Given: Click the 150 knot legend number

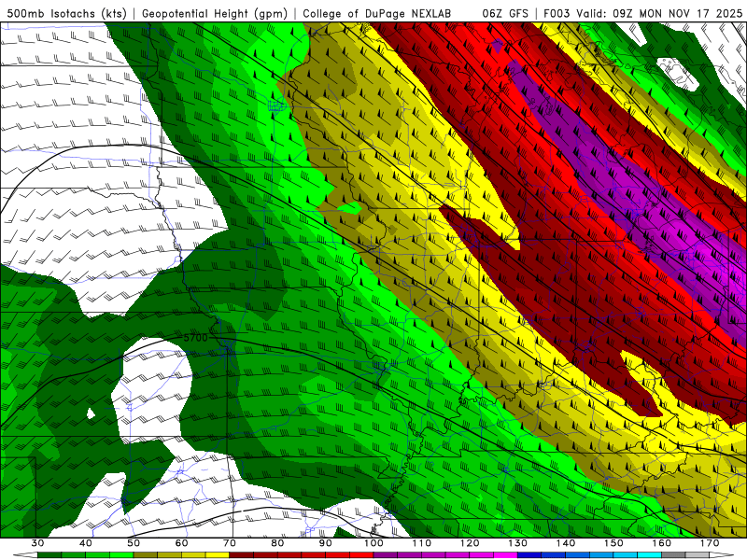Looking at the screenshot, I should click(613, 543).
